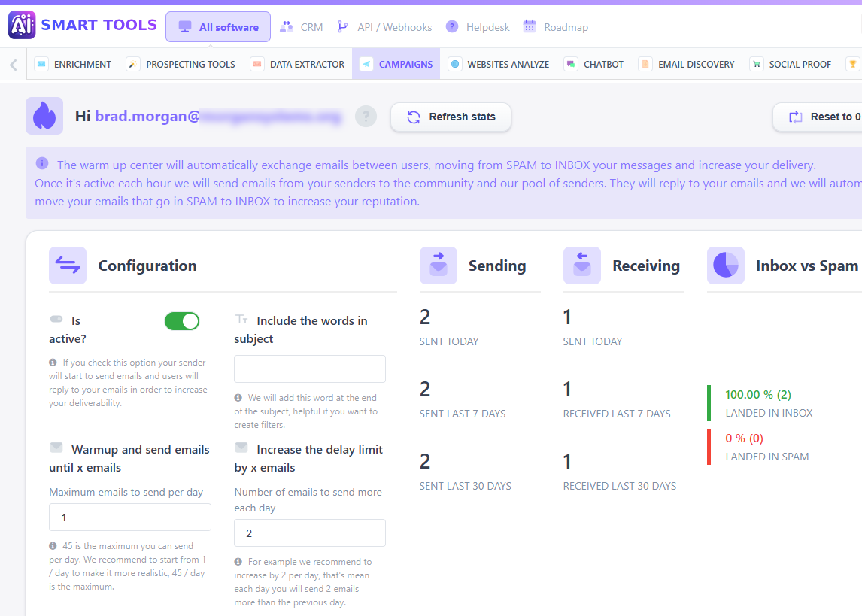862x616 pixels.
Task: Click the info icon in the warm-up banner
Action: click(42, 164)
